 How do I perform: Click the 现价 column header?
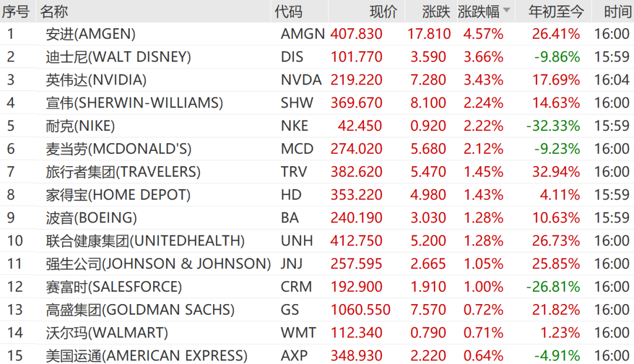tap(383, 11)
